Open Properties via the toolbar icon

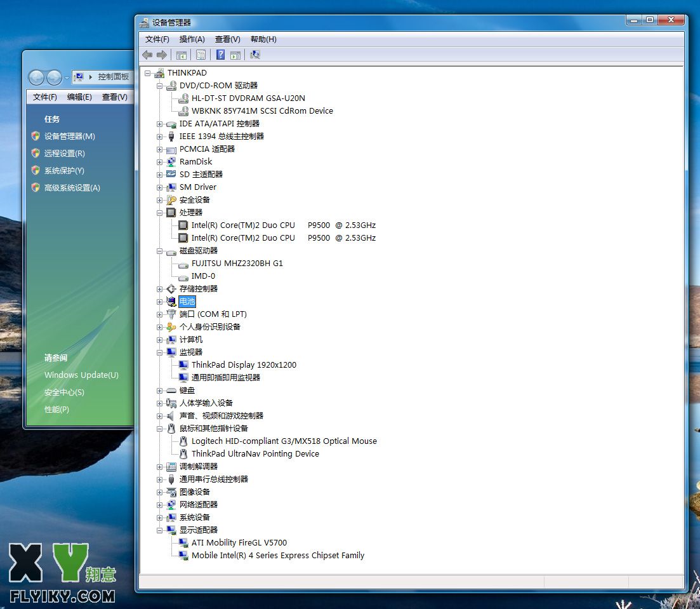[201, 55]
